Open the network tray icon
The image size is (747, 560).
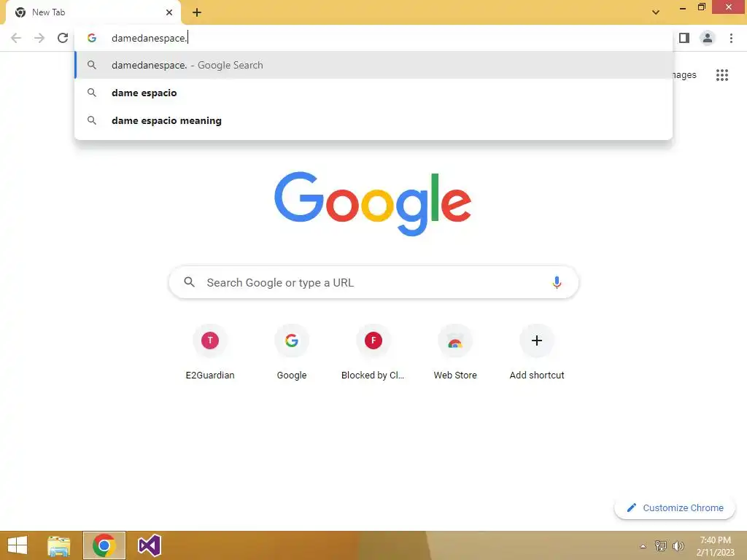(x=660, y=545)
